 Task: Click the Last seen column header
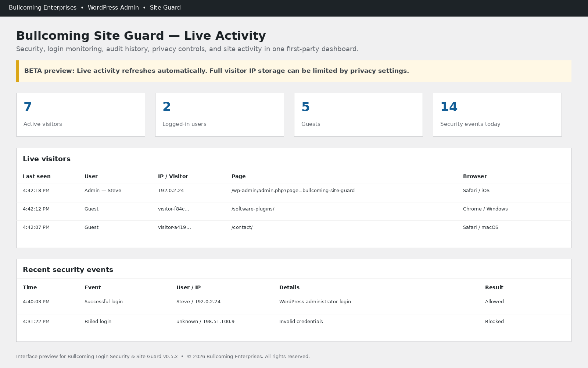[37, 176]
